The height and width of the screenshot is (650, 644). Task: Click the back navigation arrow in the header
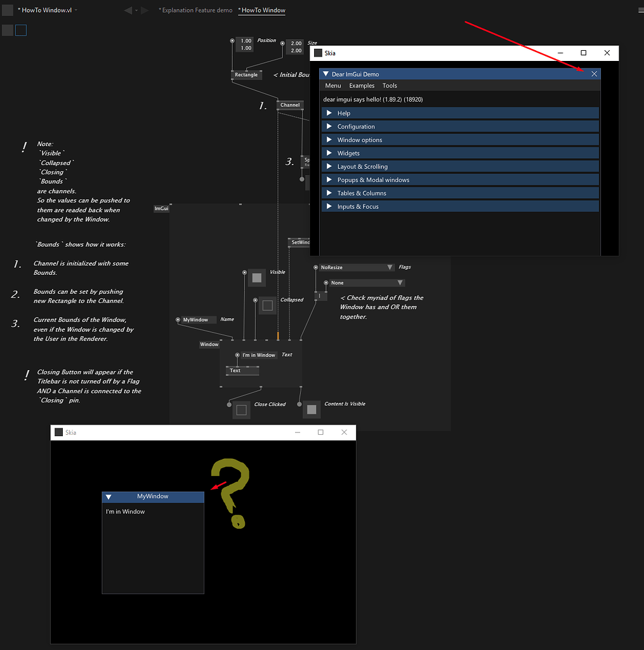click(128, 10)
